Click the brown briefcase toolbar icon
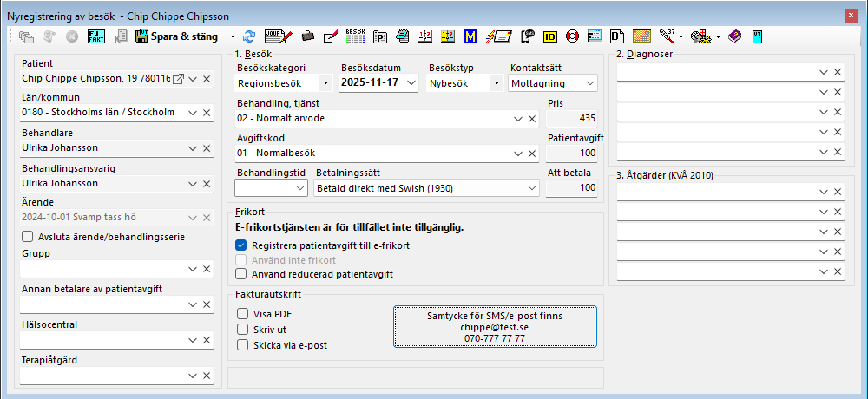This screenshot has width=868, height=399. (x=307, y=36)
